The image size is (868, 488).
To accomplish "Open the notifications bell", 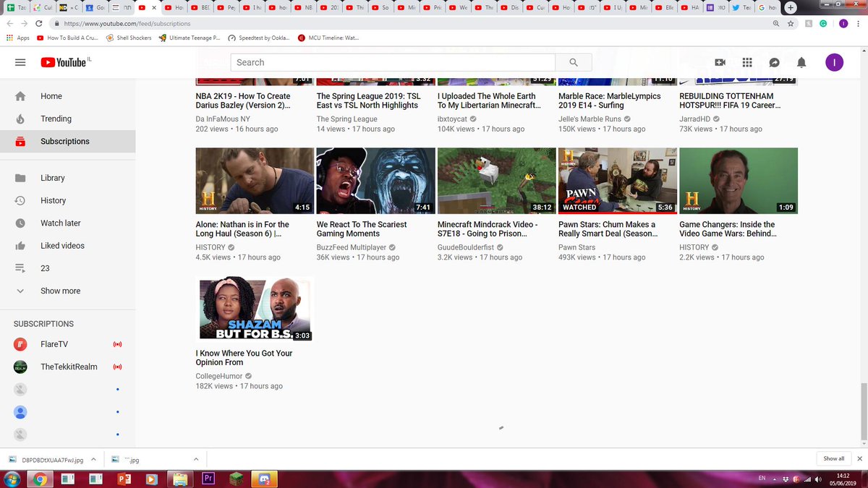I will click(x=801, y=63).
